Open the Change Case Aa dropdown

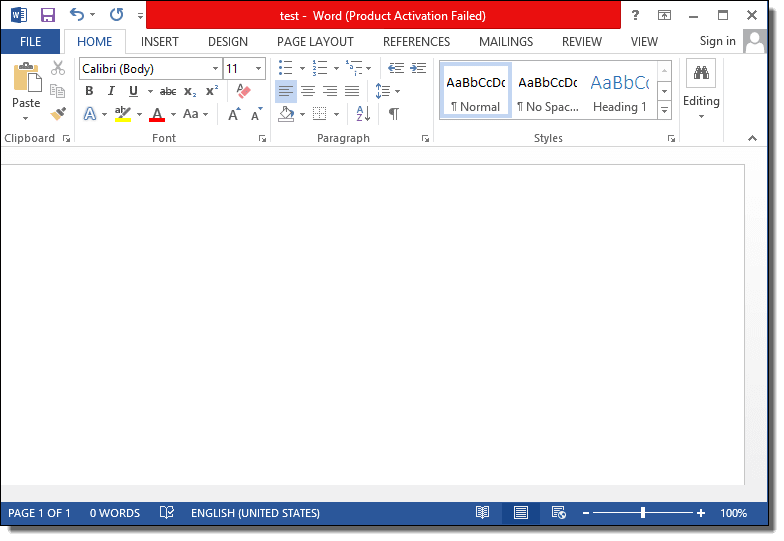(195, 114)
